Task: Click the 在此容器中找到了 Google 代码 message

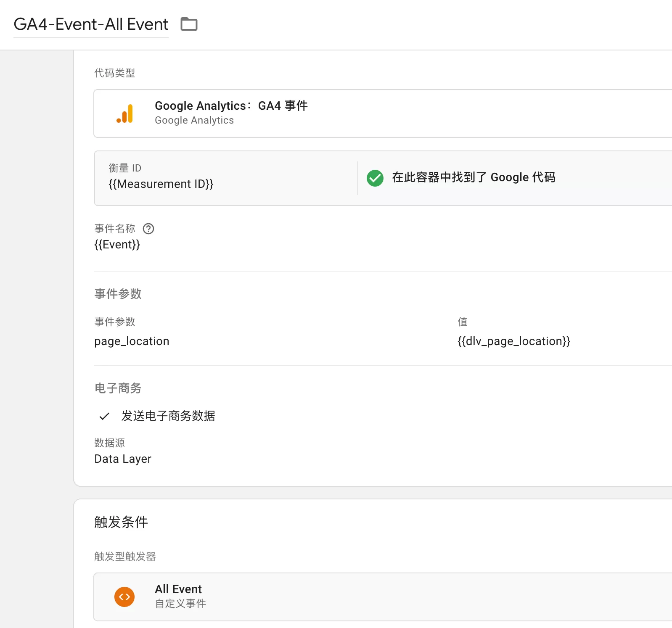Action: pos(474,177)
